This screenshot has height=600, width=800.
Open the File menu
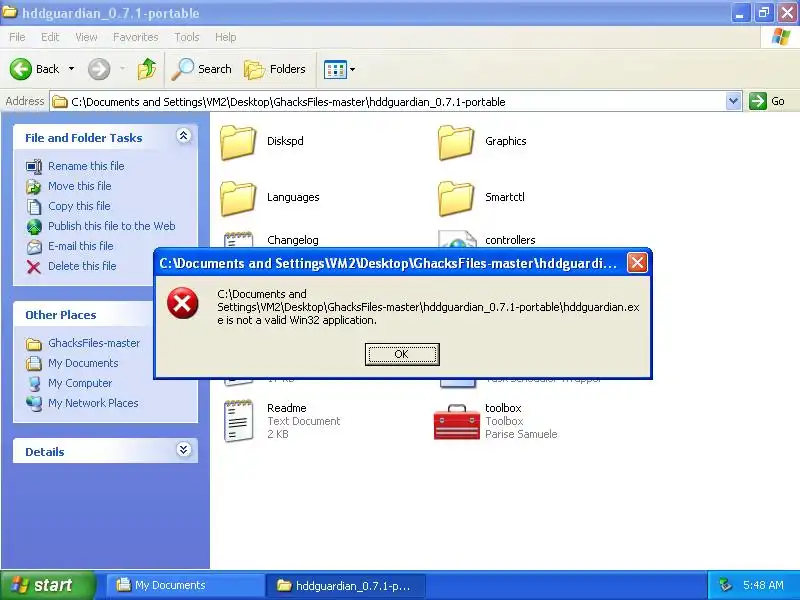17,37
